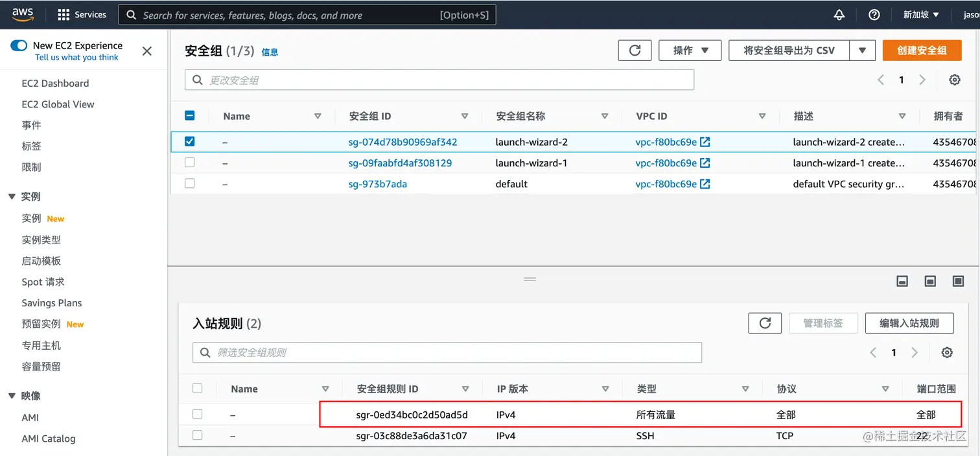Uncheck the launch-wizard-2 security group

(x=190, y=141)
